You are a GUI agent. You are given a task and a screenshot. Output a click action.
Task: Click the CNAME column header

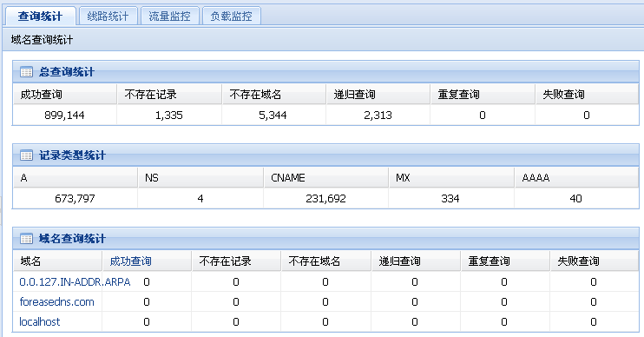pos(288,177)
